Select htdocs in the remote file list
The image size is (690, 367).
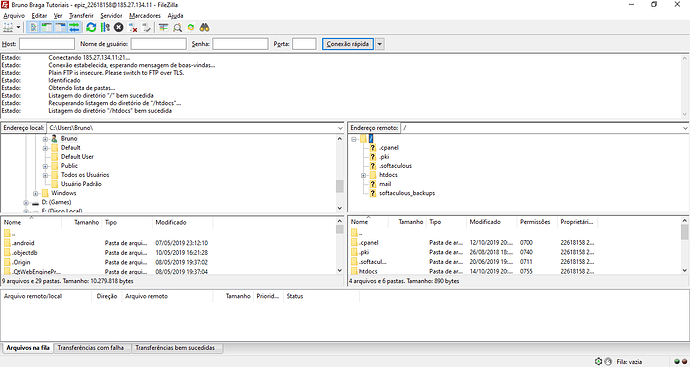click(x=368, y=272)
